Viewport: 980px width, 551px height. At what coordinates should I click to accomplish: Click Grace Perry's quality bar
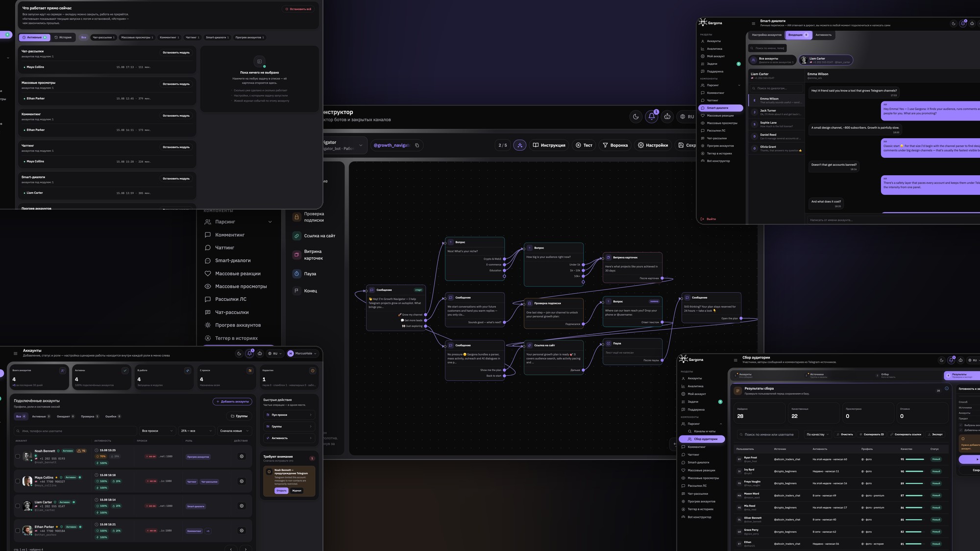[915, 532]
